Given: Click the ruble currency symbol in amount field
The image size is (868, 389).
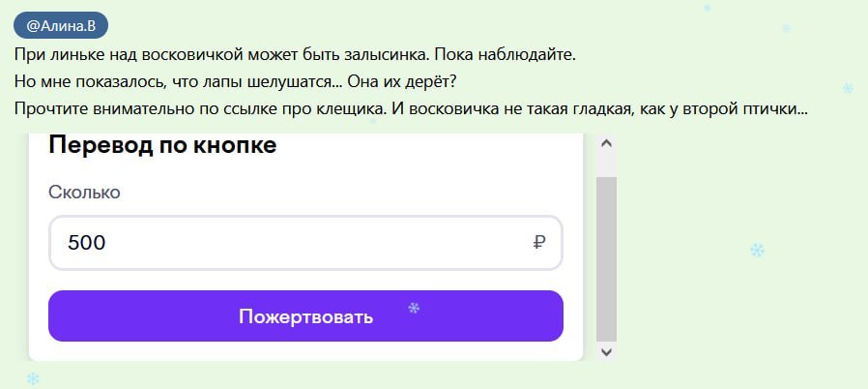Looking at the screenshot, I should (539, 243).
